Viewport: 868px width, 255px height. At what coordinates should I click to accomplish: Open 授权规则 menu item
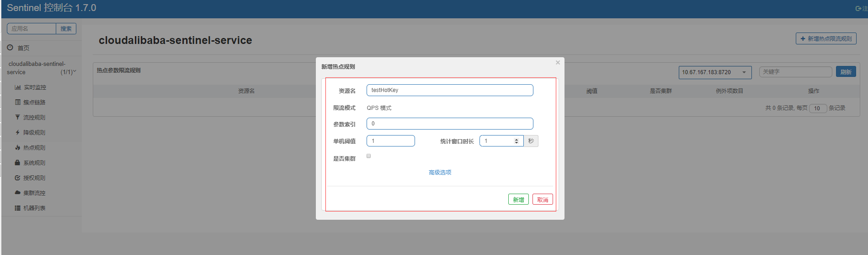34,178
